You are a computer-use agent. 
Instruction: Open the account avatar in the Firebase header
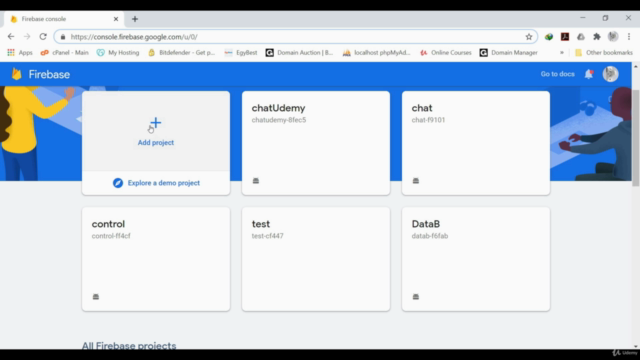[x=611, y=74]
